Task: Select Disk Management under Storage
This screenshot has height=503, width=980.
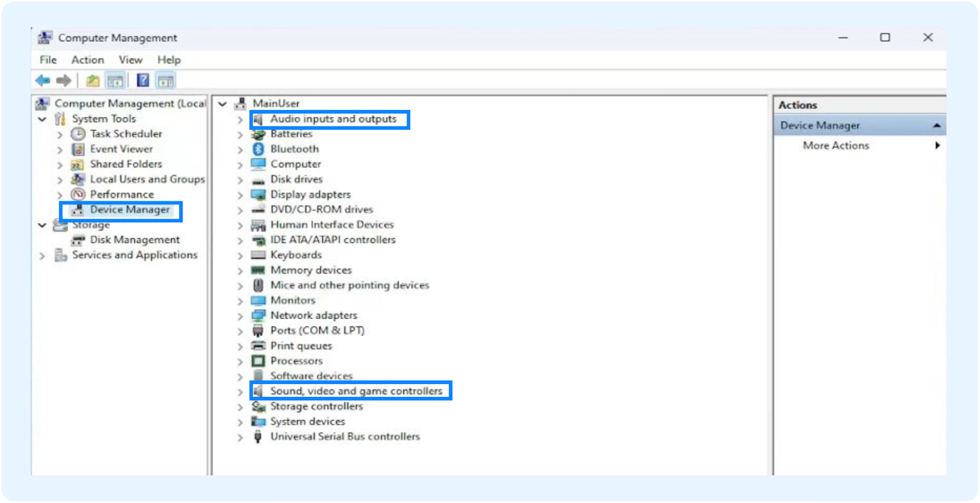Action: 134,240
